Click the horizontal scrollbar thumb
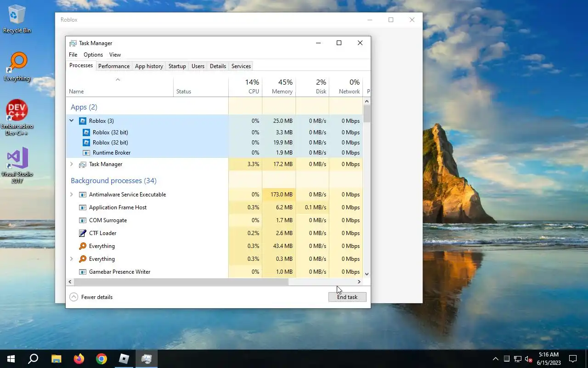This screenshot has height=368, width=588. click(181, 282)
